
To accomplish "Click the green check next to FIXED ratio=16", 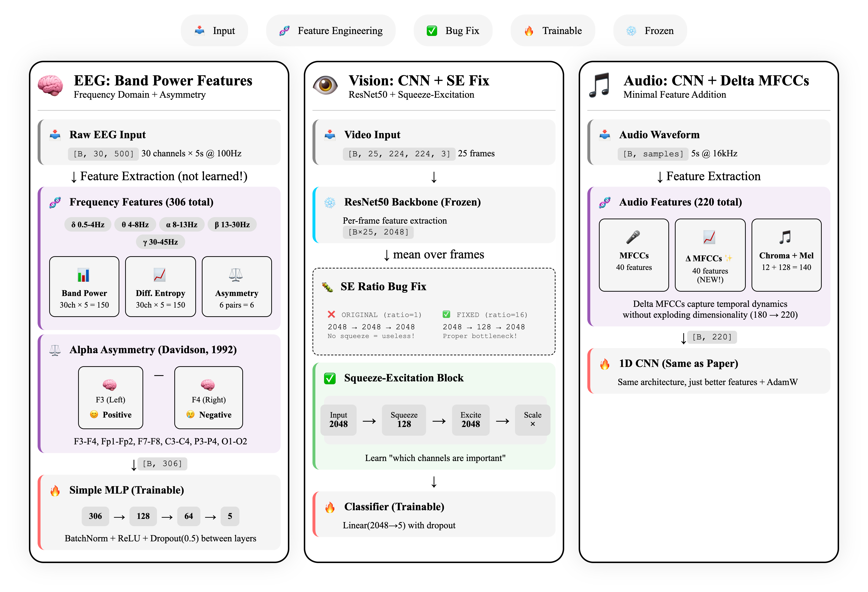I will pos(446,314).
